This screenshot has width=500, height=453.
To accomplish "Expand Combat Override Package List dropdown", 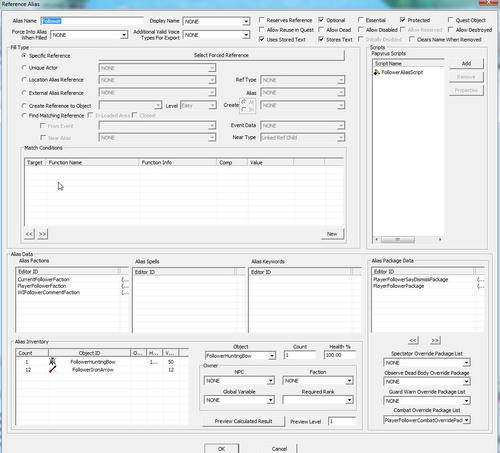I will point(467,420).
